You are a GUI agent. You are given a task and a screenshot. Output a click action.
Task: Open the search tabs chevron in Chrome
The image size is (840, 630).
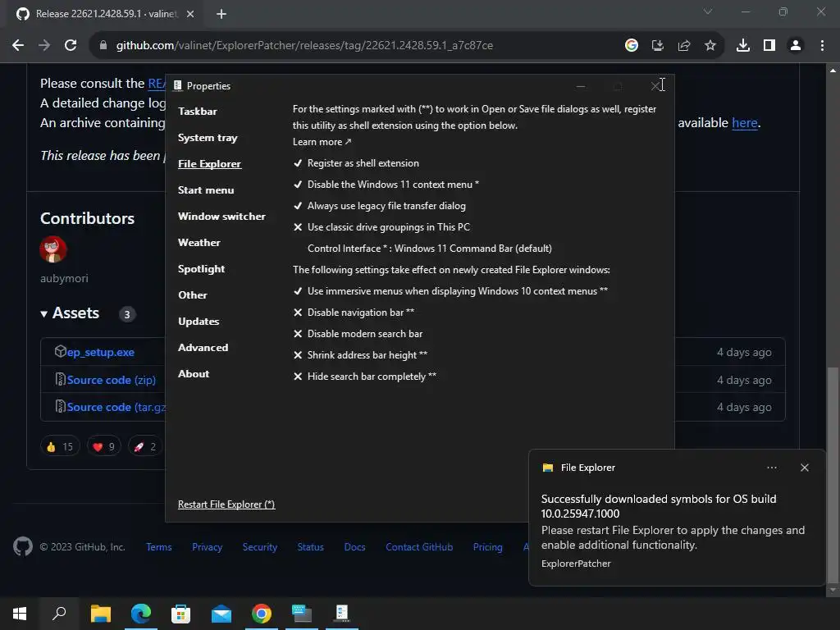click(x=708, y=11)
